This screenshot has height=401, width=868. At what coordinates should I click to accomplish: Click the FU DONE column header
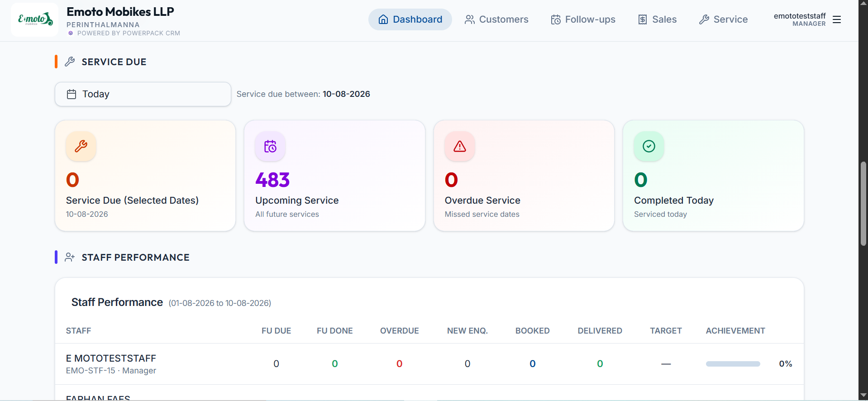pyautogui.click(x=335, y=331)
